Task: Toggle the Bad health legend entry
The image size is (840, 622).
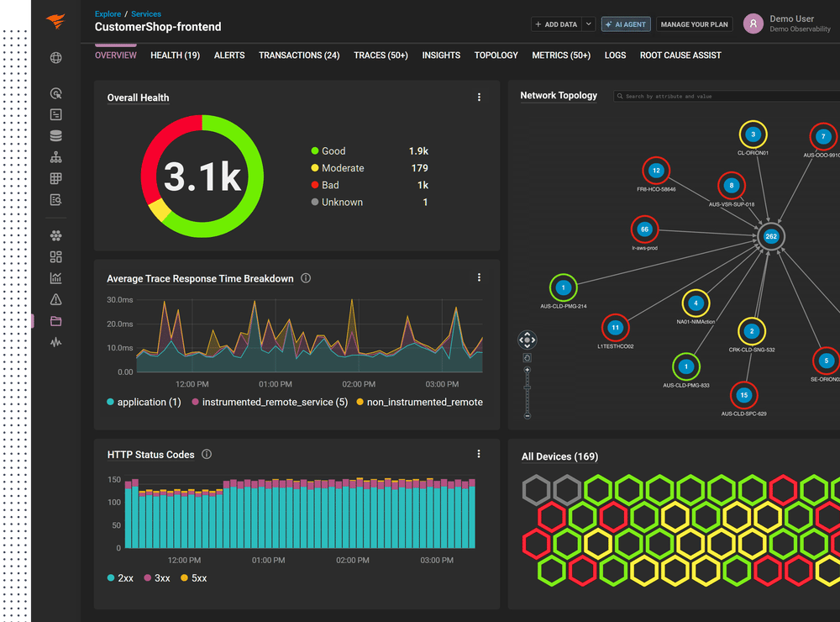Action: click(325, 185)
